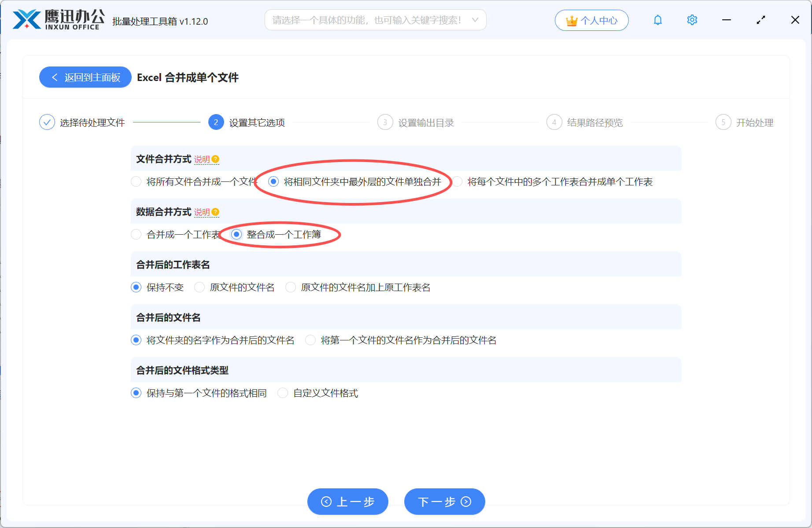Screen dimensions: 812x528
Task: Click the fullscreen expand icon
Action: tap(760, 20)
